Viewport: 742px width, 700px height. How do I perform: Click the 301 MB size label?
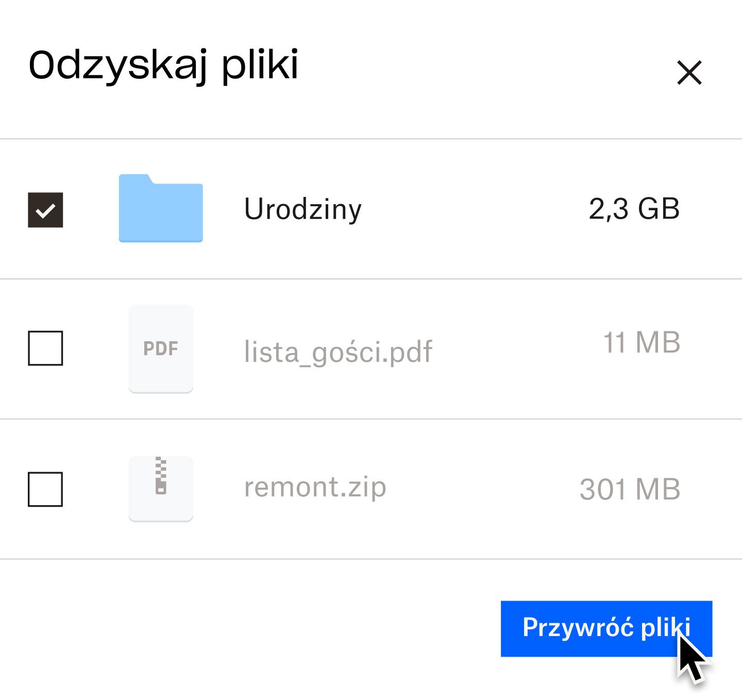(x=630, y=489)
